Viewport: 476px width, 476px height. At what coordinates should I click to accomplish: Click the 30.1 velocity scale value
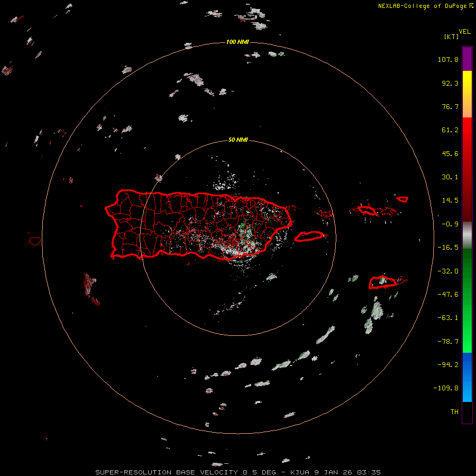[x=450, y=177]
